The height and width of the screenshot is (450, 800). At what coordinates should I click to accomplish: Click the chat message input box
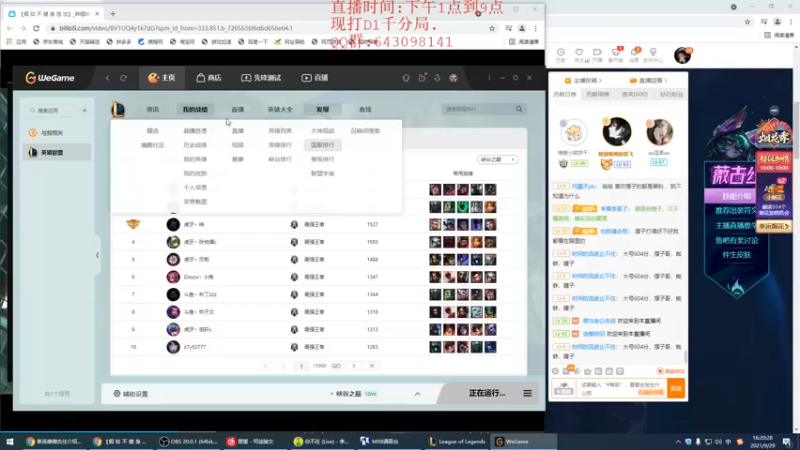click(621, 388)
